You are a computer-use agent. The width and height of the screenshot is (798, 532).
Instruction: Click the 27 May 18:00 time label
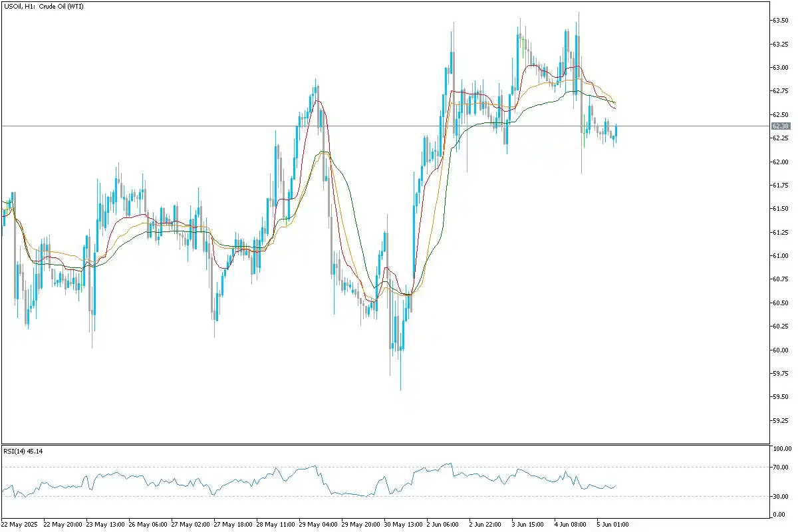(x=232, y=525)
